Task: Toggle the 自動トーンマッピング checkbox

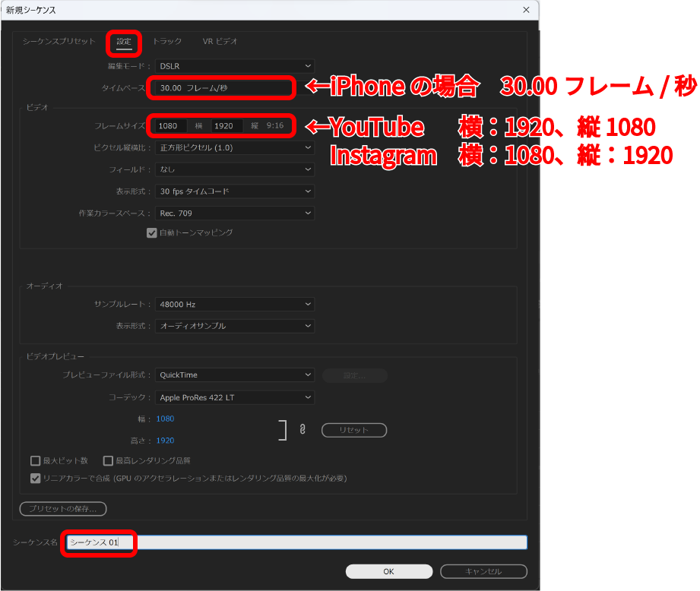Action: click(152, 232)
